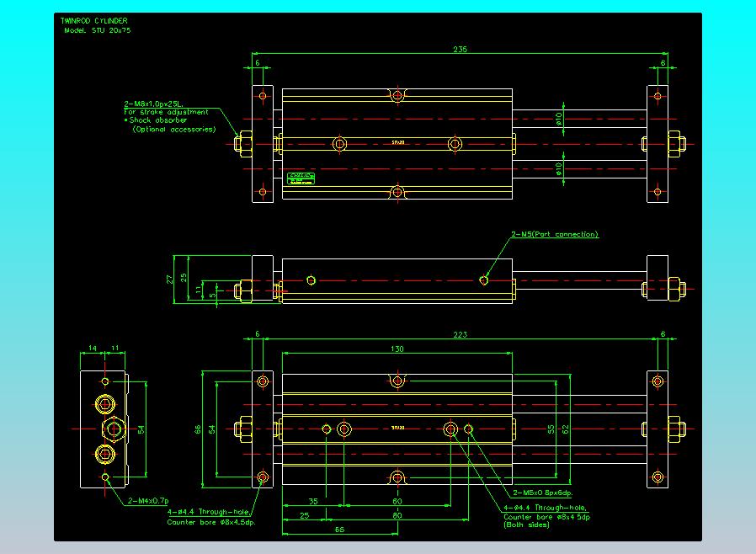This screenshot has height=554, width=756.
Task: Click the 236 overall length dimension
Action: pyautogui.click(x=460, y=50)
